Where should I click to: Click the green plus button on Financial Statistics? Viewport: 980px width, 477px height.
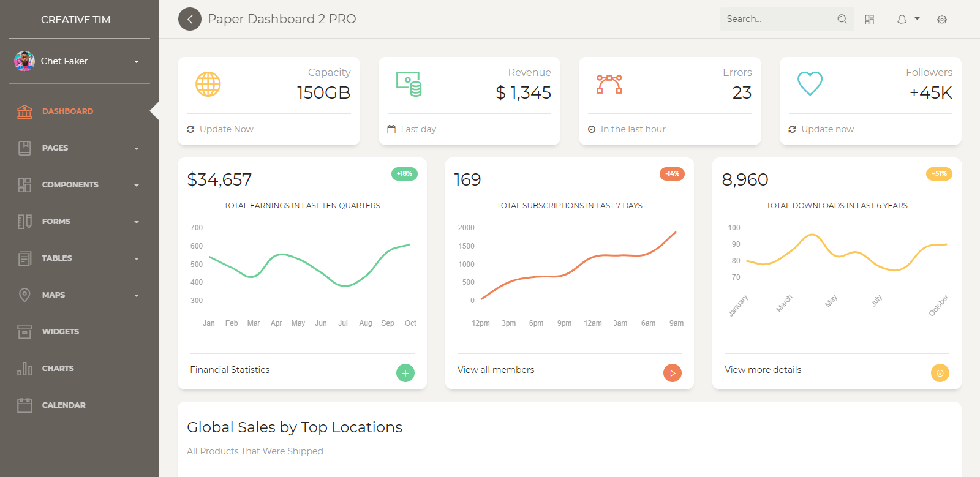(x=405, y=373)
